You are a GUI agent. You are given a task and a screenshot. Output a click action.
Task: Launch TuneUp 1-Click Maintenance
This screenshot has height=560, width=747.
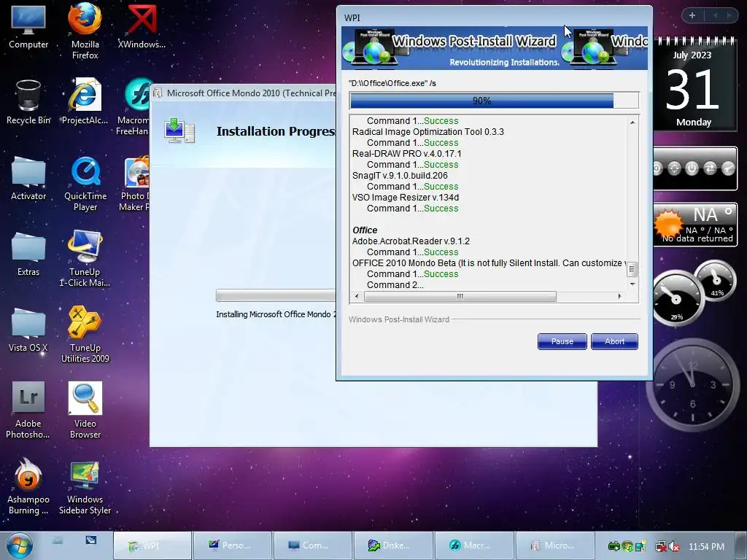(85, 259)
